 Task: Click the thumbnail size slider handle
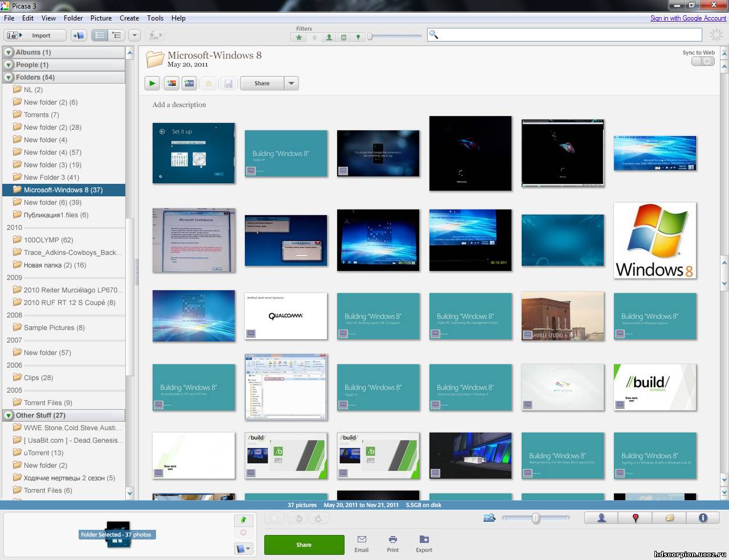tap(535, 518)
